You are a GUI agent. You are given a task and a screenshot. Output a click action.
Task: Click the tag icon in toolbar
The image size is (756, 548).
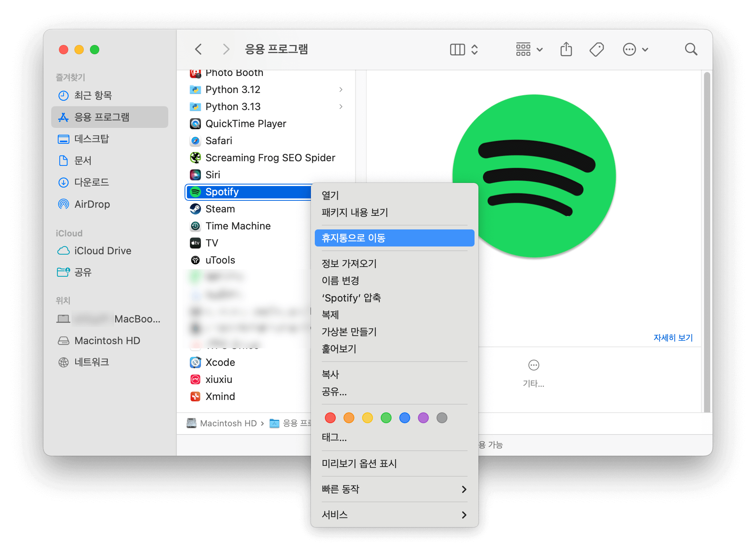pos(597,50)
